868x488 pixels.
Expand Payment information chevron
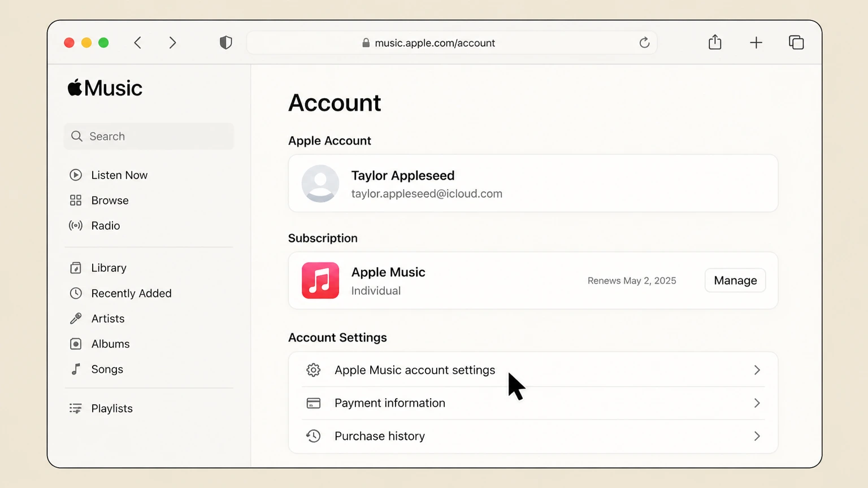coord(757,403)
